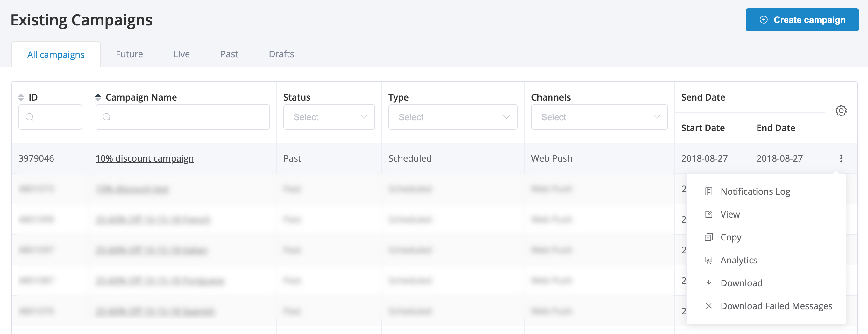Click the magnifier icon in the ID field
This screenshot has height=334, width=868.
click(30, 117)
